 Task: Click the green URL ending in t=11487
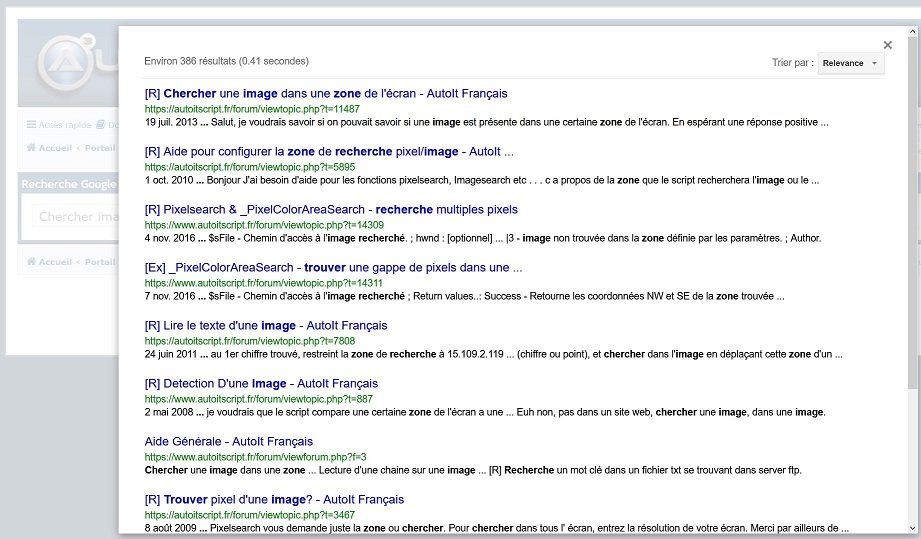(252, 109)
